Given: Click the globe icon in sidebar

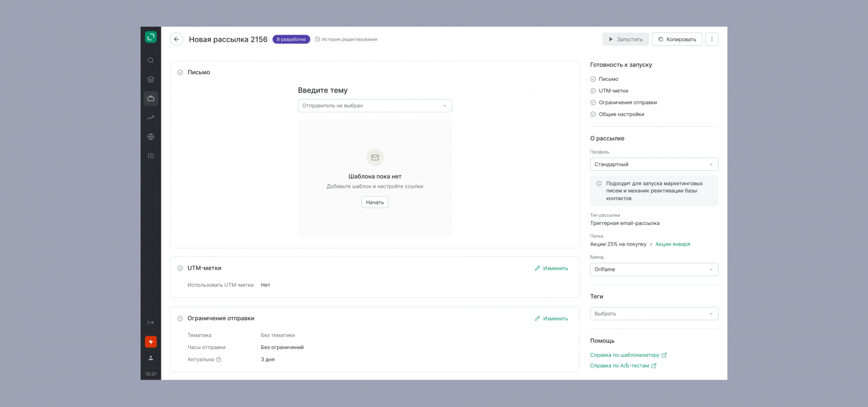Looking at the screenshot, I should (x=151, y=137).
